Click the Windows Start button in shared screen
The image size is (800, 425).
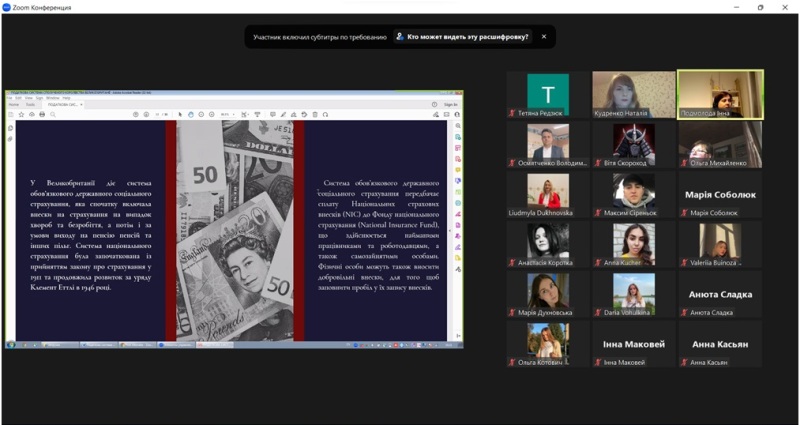(x=10, y=345)
